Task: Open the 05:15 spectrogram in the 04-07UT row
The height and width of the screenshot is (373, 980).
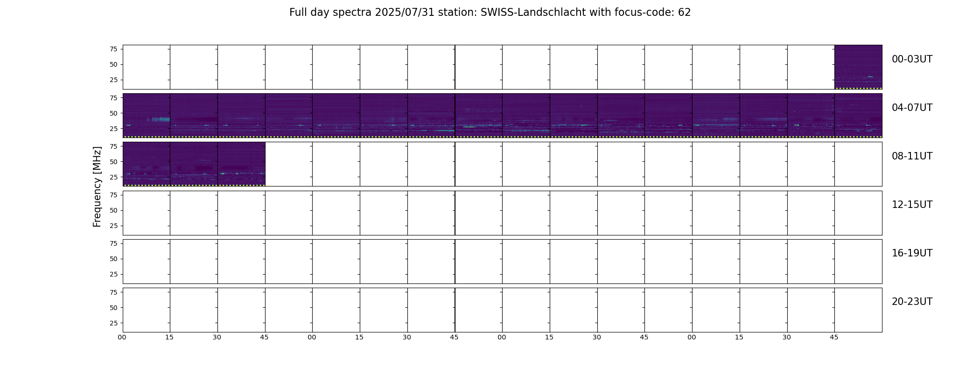Action: pos(384,116)
